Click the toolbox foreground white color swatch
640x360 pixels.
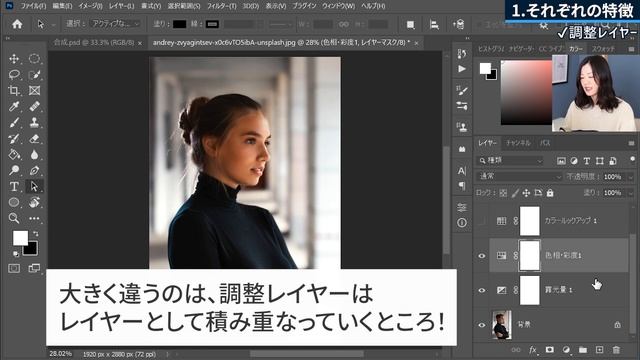(20, 238)
